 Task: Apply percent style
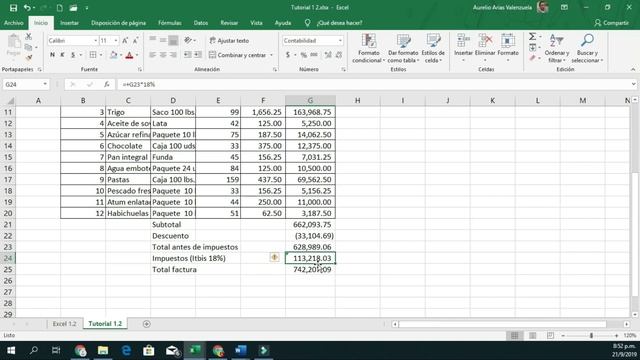point(304,55)
